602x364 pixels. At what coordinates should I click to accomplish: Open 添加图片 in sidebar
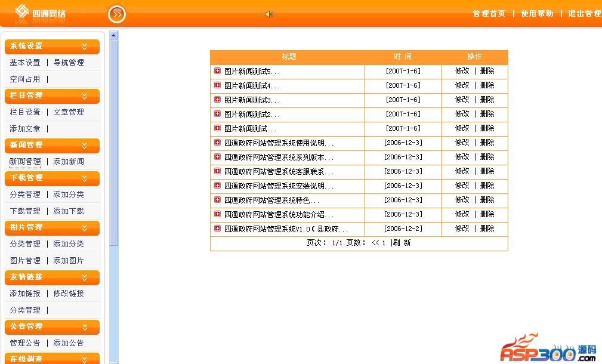click(x=69, y=260)
